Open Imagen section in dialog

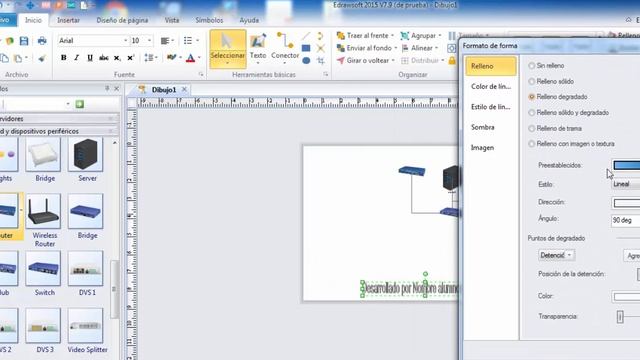click(x=491, y=148)
